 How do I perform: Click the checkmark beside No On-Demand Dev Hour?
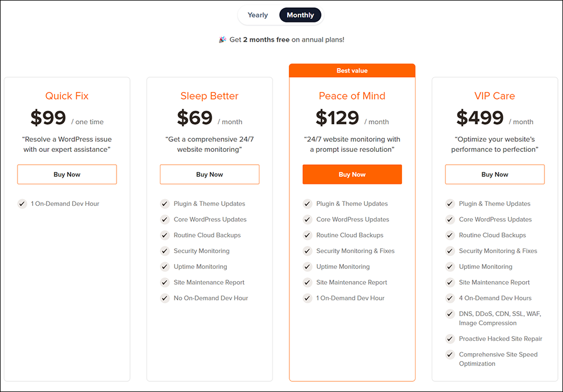pyautogui.click(x=165, y=298)
